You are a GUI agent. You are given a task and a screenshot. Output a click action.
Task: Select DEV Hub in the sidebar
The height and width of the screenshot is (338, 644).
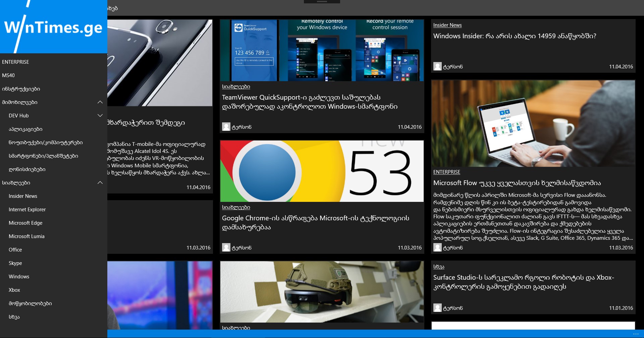click(x=19, y=116)
